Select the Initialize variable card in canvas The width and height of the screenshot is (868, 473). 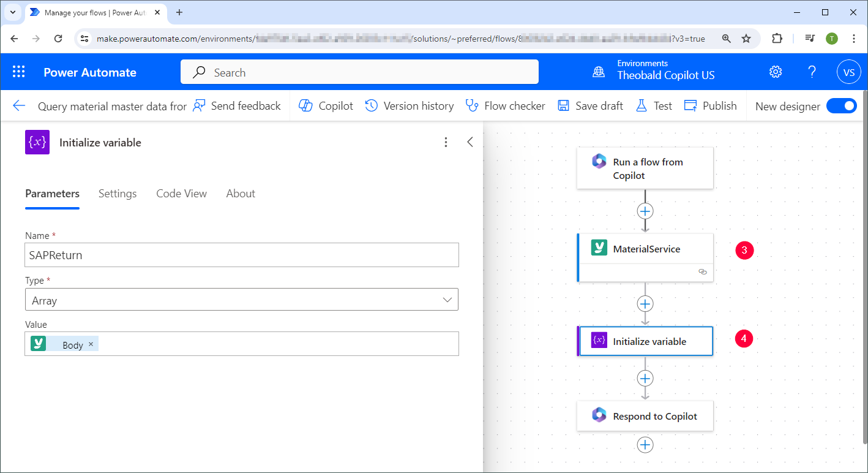pyautogui.click(x=645, y=341)
